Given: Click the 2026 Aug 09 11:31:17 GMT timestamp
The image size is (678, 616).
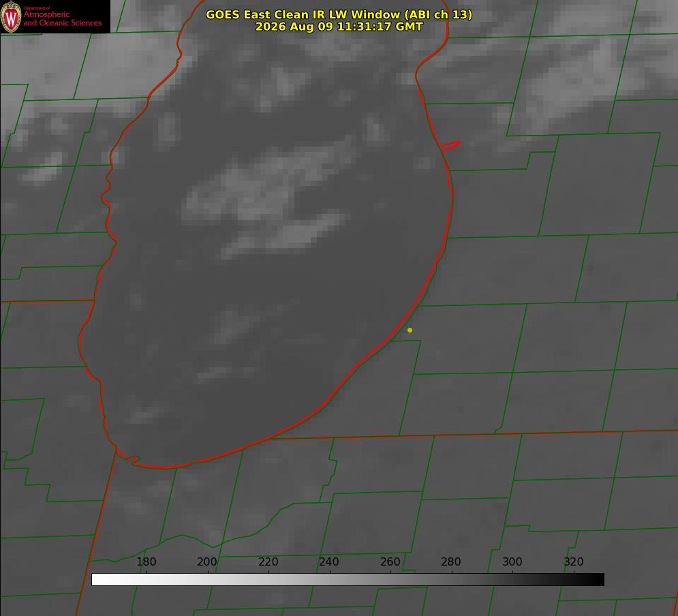Looking at the screenshot, I should coord(339,27).
